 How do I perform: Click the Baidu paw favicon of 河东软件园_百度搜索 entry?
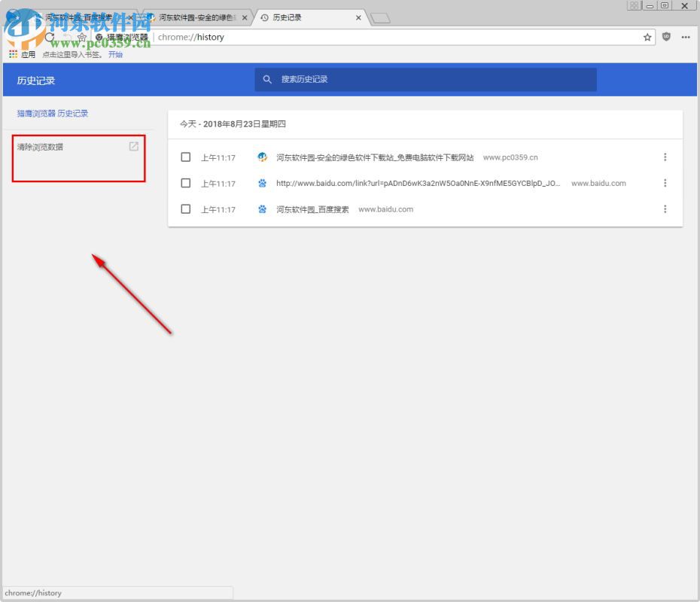[262, 209]
